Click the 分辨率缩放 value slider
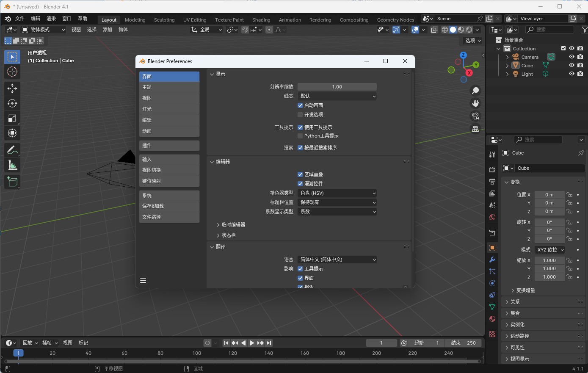Screen dimensions: 588x373 [337, 86]
